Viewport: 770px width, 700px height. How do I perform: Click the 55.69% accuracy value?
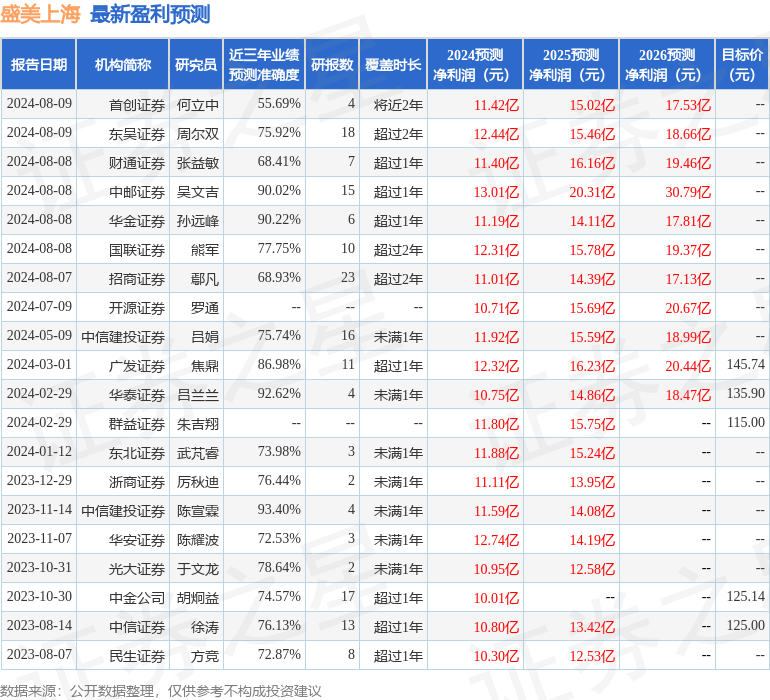pos(279,103)
